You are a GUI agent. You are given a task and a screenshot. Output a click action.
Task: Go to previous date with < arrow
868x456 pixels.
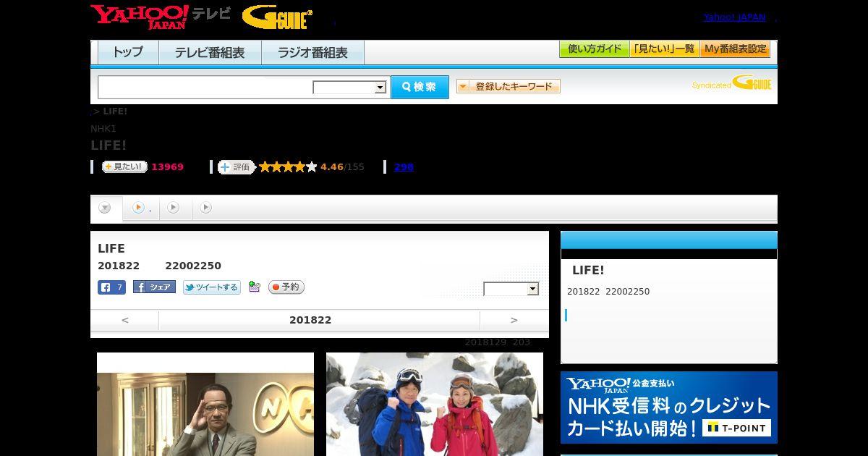point(124,320)
